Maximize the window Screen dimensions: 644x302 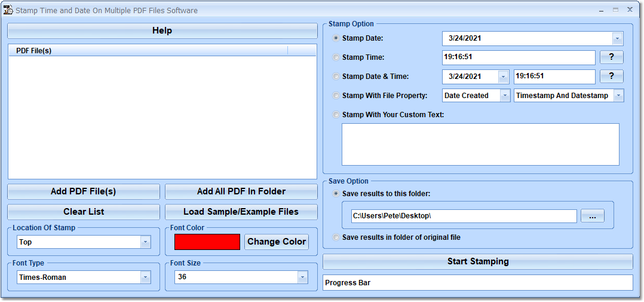615,10
